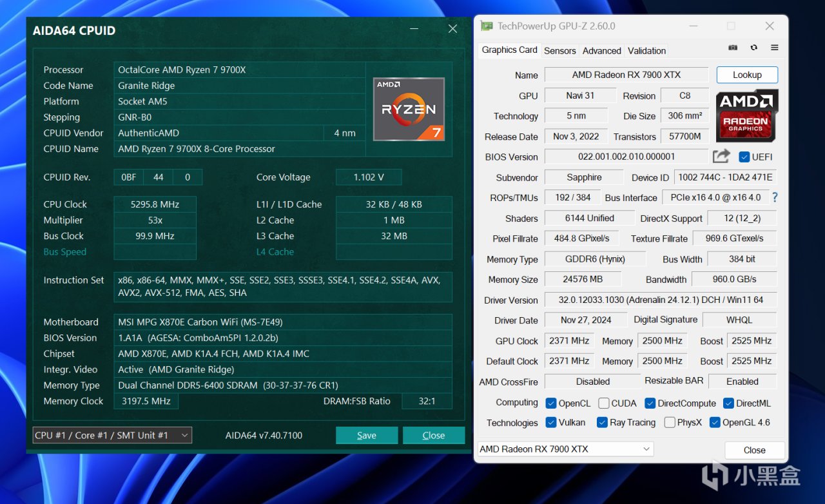
Task: Toggle the DirectCompute checkbox
Action: tap(650, 403)
